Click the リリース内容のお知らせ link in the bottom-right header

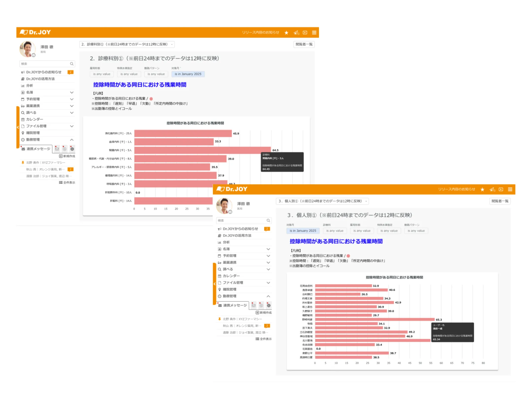coord(456,189)
